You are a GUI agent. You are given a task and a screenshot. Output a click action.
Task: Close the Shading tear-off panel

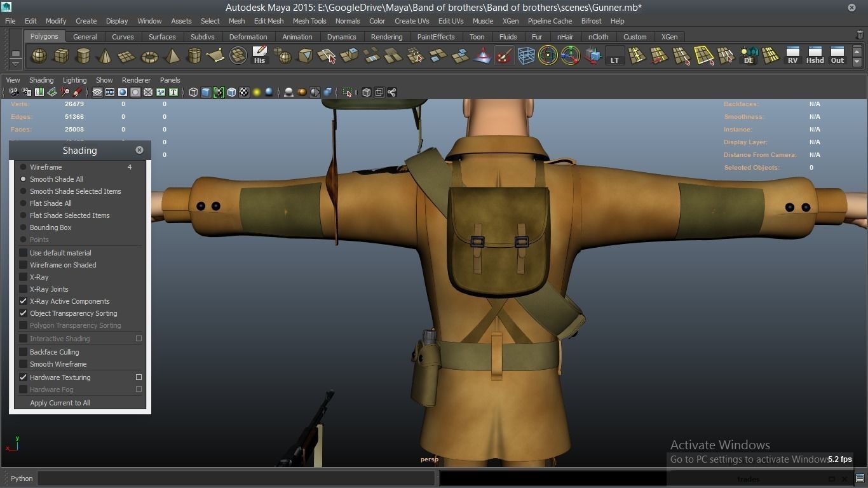139,150
